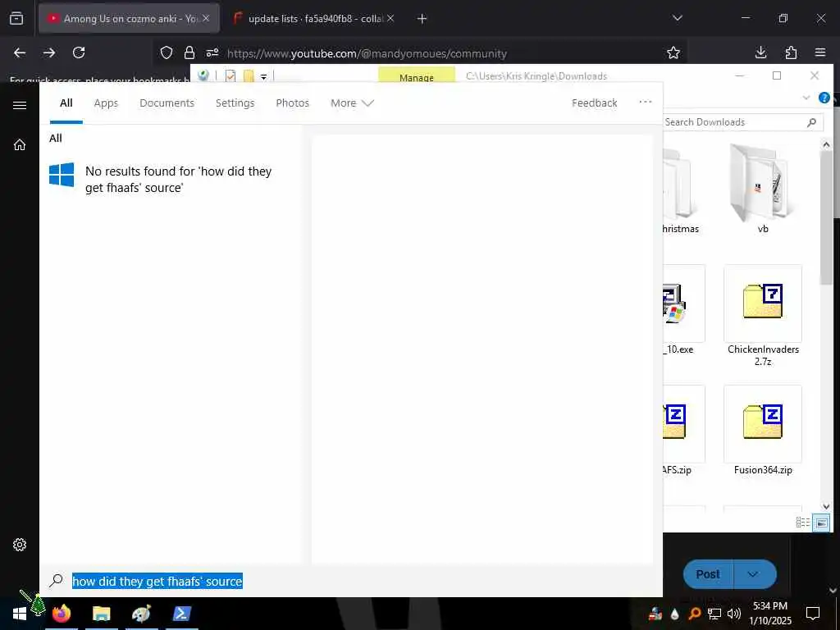
Task: Open the Paint app from taskbar
Action: [x=141, y=614]
